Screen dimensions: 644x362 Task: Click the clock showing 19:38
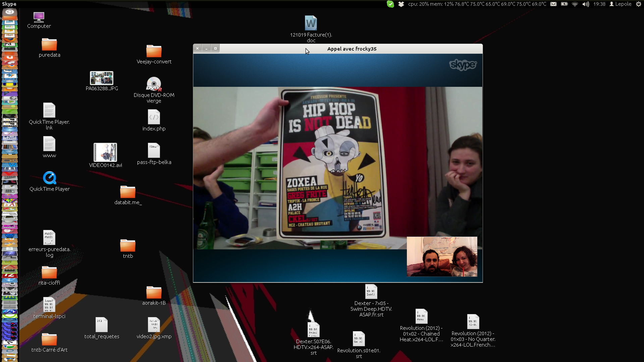[x=599, y=4]
